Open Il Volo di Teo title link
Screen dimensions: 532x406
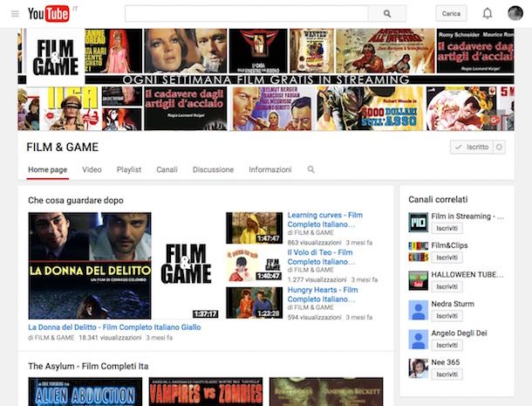(321, 257)
